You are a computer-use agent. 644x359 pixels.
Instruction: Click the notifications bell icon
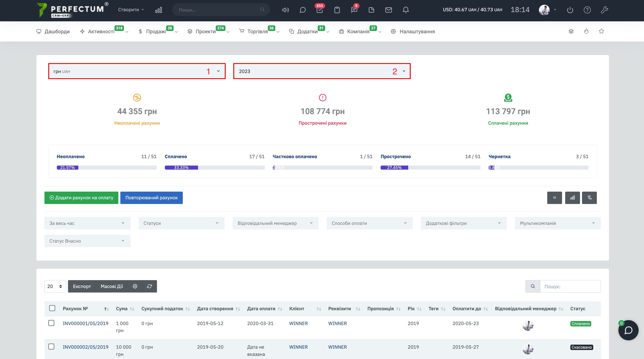click(406, 10)
